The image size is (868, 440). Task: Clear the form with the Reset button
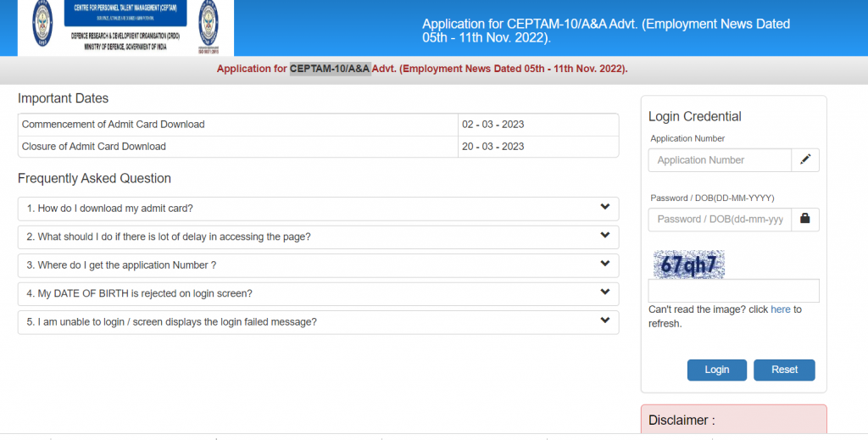pos(784,370)
